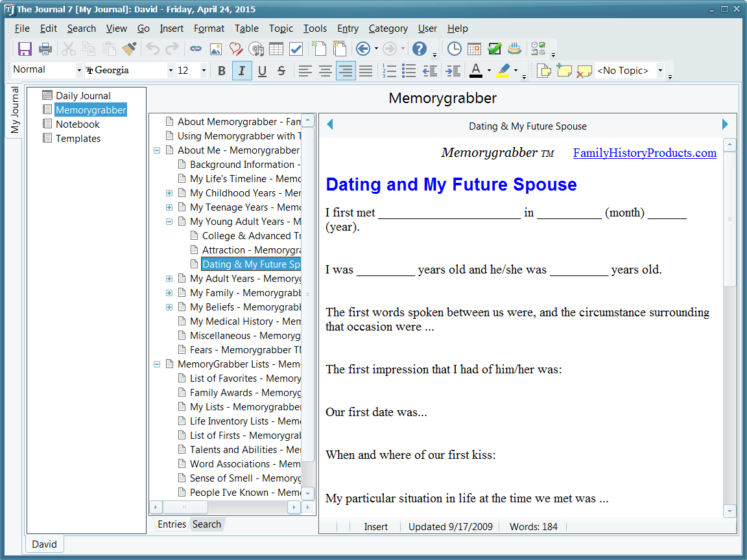
Task: Go to next entry with right arrow
Action: [725, 124]
